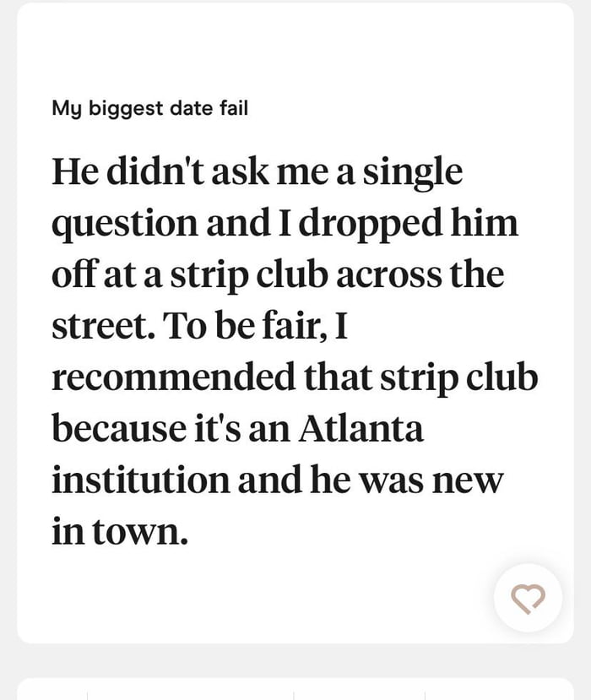Tap the 'My biggest date fail' prompt title
The height and width of the screenshot is (700, 591).
(x=149, y=108)
